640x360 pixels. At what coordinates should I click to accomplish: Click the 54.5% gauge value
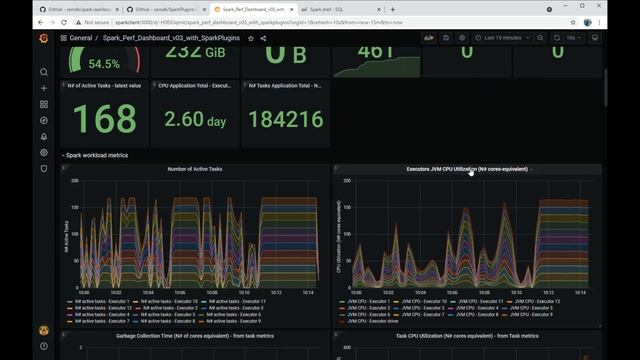tap(104, 64)
